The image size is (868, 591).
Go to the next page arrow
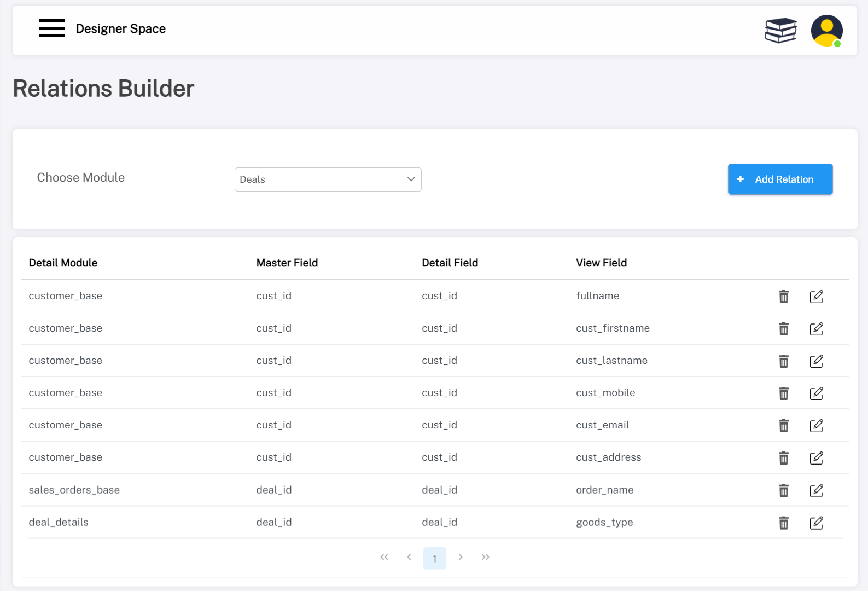[461, 557]
